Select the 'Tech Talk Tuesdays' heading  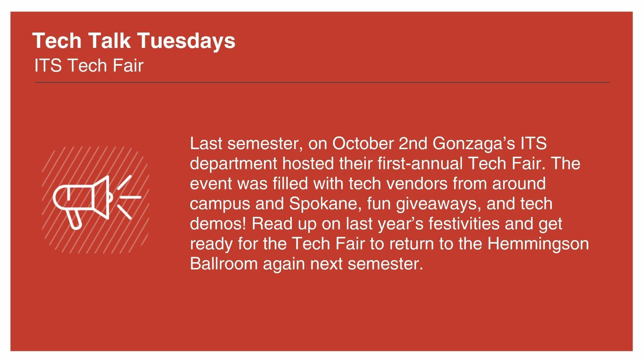click(134, 41)
